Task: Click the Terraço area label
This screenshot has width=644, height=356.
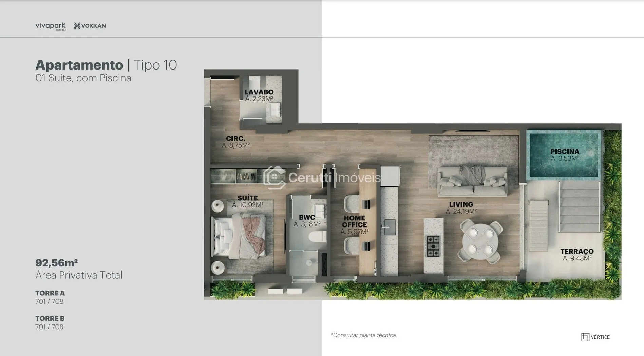Action: click(x=577, y=255)
